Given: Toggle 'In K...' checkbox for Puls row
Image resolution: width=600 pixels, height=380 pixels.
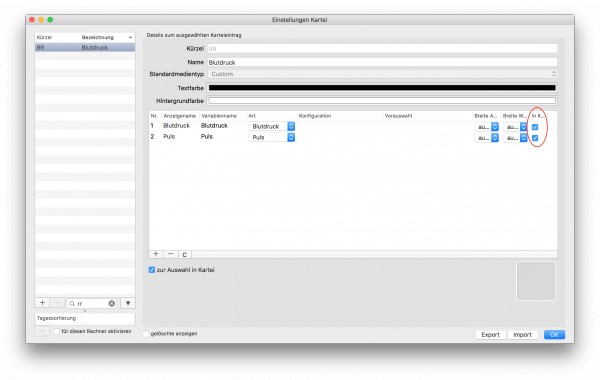Looking at the screenshot, I should pyautogui.click(x=535, y=138).
